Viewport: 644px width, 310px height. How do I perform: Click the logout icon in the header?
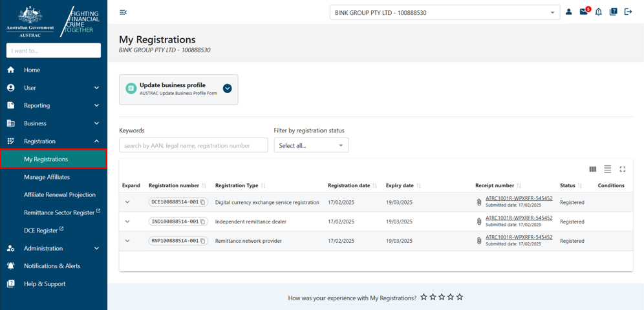point(628,12)
